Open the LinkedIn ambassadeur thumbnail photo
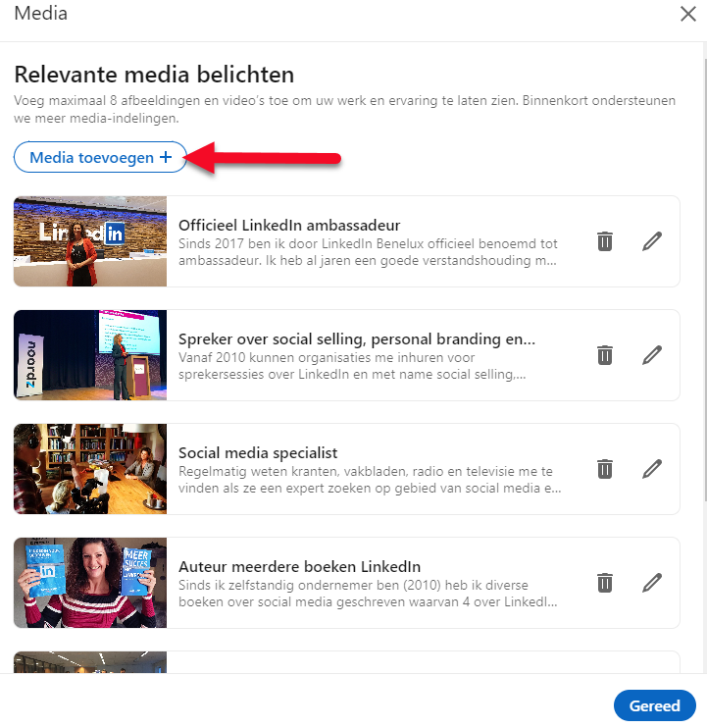Viewport: 707px width, 728px height. tap(90, 241)
